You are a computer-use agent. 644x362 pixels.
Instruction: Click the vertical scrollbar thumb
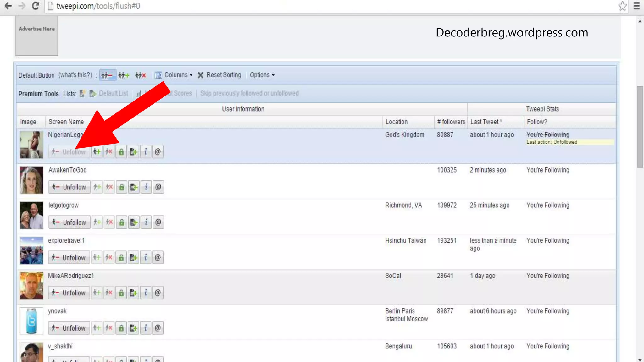tap(640, 127)
